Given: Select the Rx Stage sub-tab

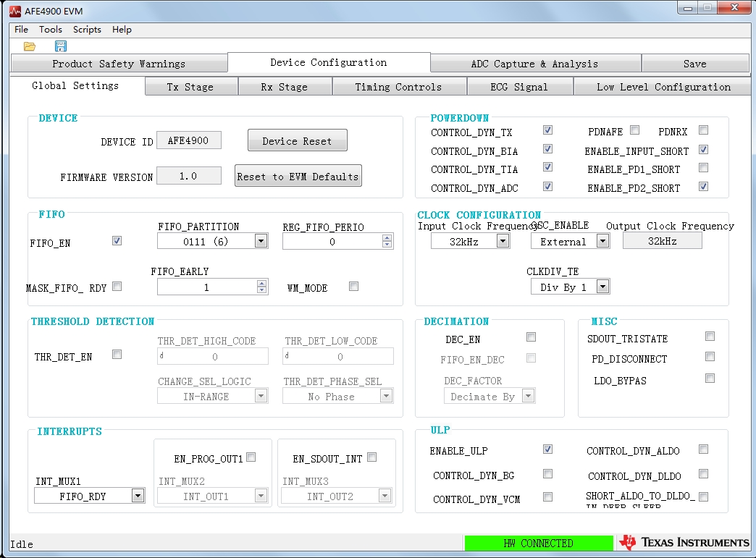Looking at the screenshot, I should pos(285,87).
